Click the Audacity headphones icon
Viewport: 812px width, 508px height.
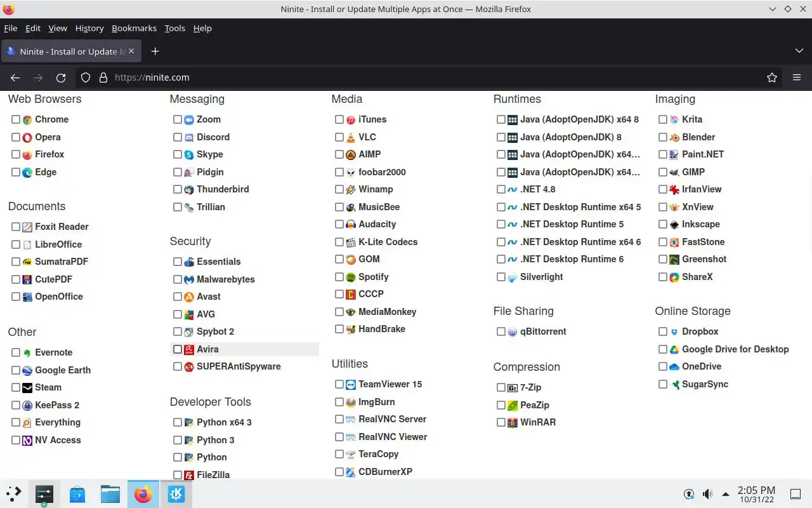[x=351, y=224]
